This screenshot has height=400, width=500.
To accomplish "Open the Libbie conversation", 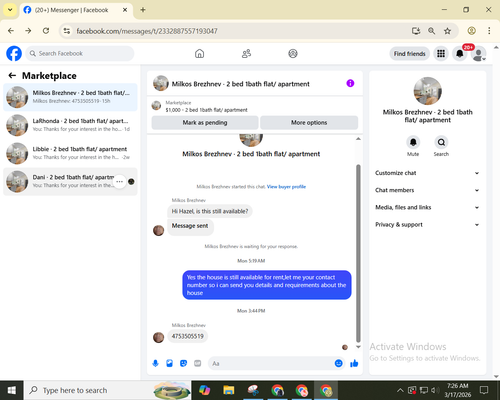I will coord(70,153).
